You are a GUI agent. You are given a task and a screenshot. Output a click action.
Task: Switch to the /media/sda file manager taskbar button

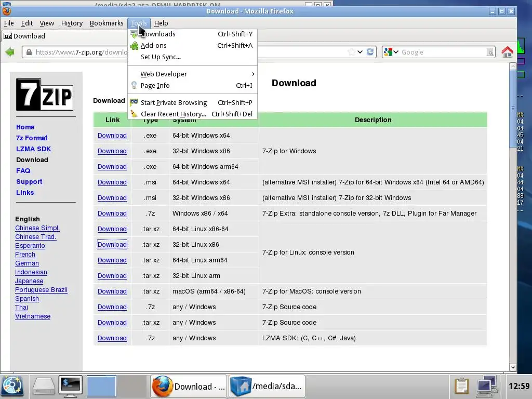click(267, 386)
